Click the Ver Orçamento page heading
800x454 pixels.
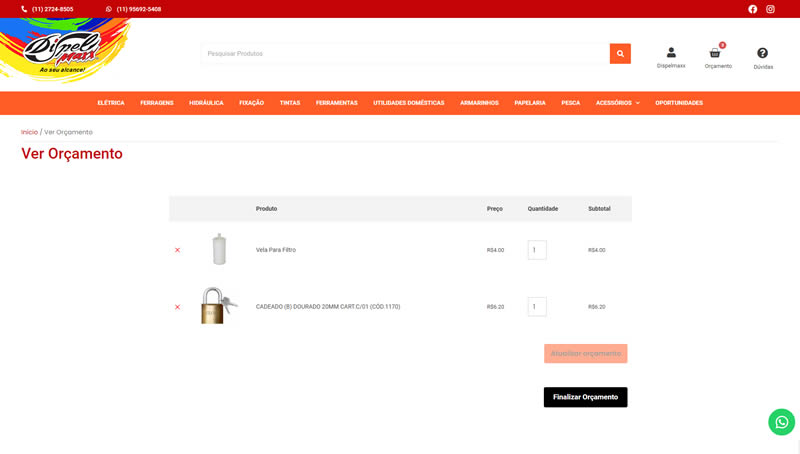pyautogui.click(x=72, y=154)
